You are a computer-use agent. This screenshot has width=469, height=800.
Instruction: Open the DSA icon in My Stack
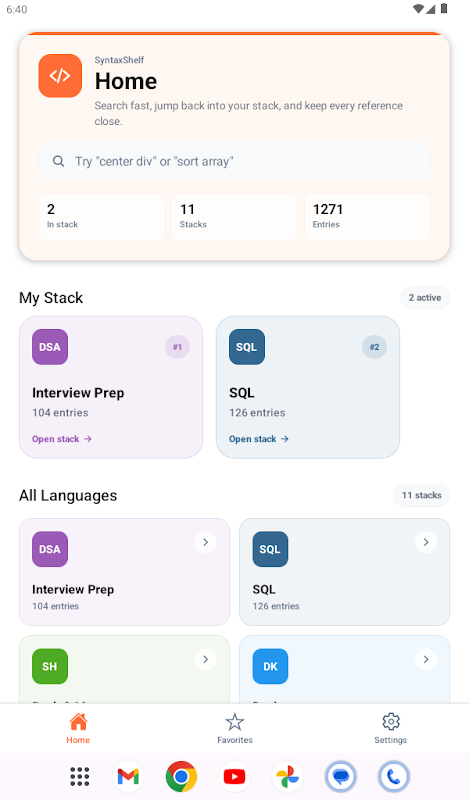pyautogui.click(x=50, y=347)
